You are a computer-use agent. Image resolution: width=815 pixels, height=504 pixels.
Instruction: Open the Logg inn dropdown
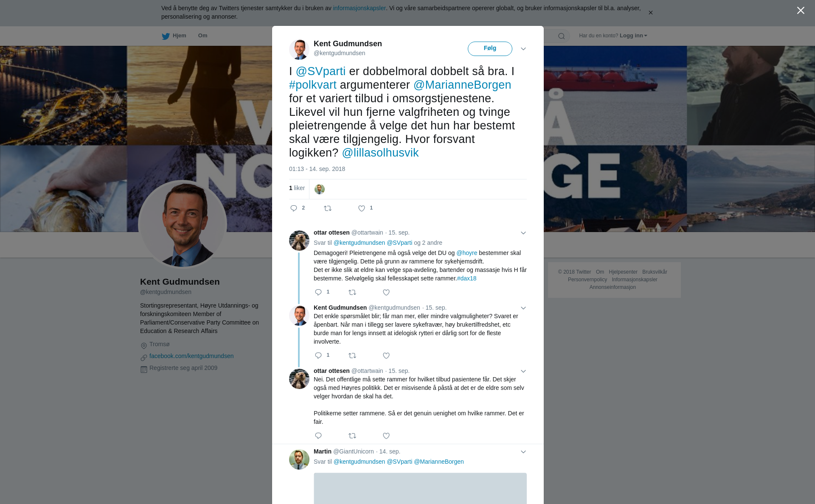click(633, 36)
